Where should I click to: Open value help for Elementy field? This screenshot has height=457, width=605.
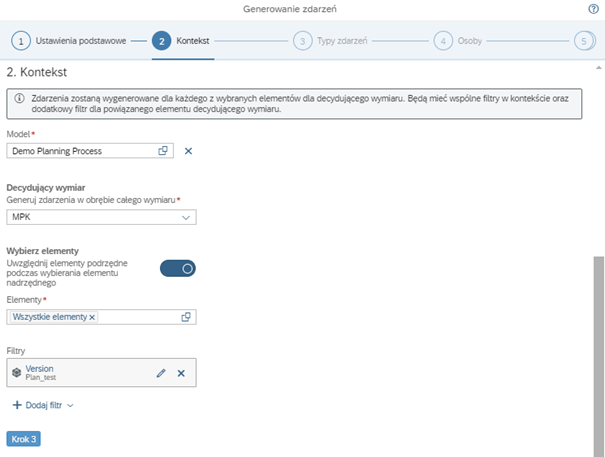pos(186,317)
